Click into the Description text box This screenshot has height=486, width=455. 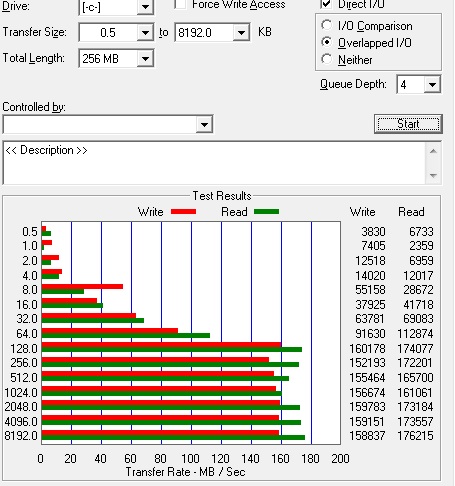point(214,163)
